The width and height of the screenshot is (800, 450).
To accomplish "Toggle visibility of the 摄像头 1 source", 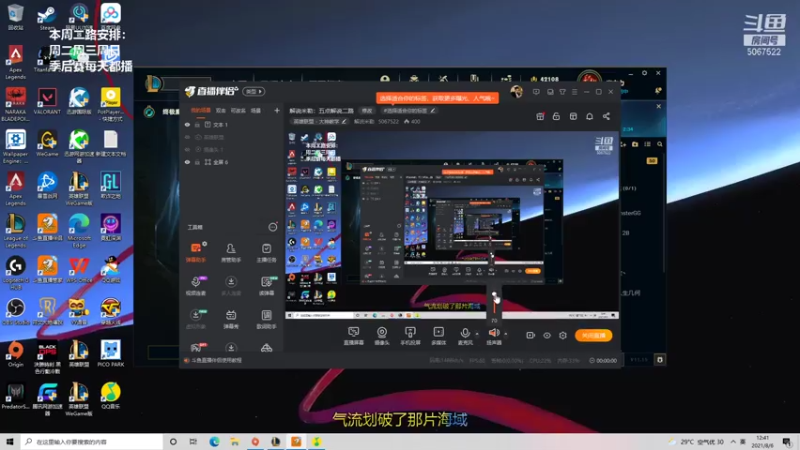I will (x=187, y=149).
